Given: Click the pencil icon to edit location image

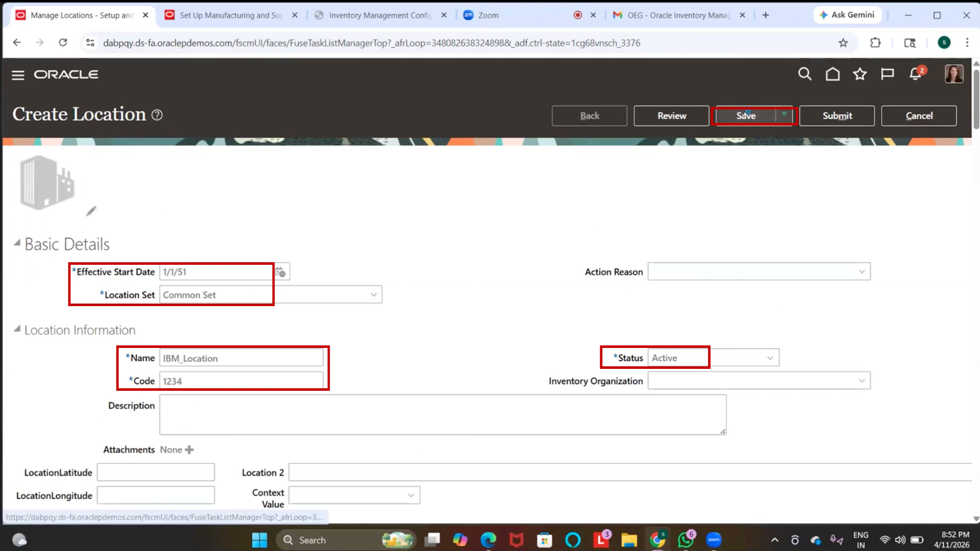Looking at the screenshot, I should click(91, 211).
